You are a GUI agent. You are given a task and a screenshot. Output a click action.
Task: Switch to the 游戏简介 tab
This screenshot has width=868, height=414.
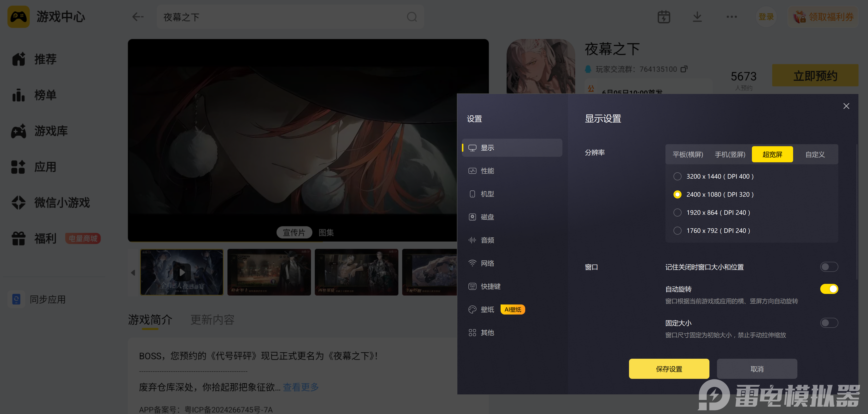(x=150, y=320)
